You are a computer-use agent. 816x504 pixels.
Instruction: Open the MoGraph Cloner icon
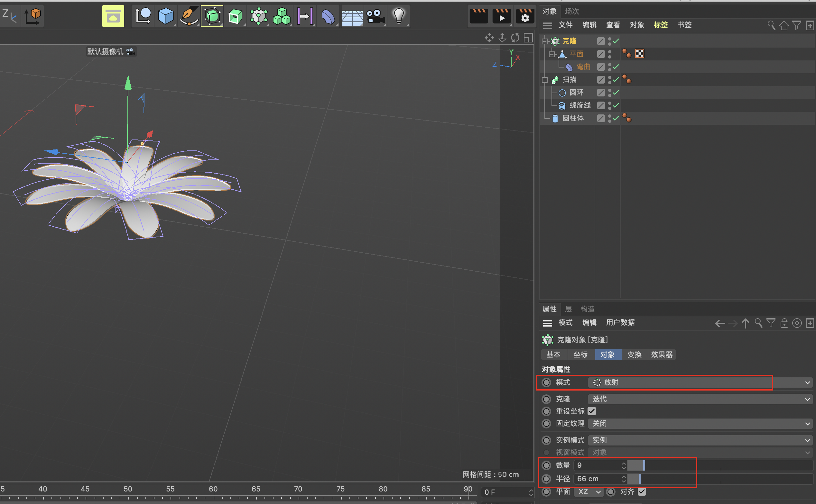click(x=259, y=16)
